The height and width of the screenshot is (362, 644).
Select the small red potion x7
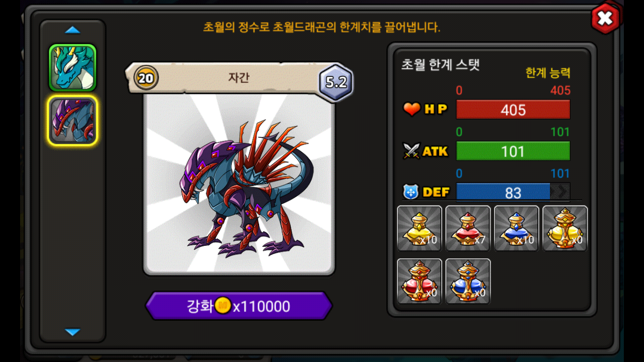click(x=468, y=228)
